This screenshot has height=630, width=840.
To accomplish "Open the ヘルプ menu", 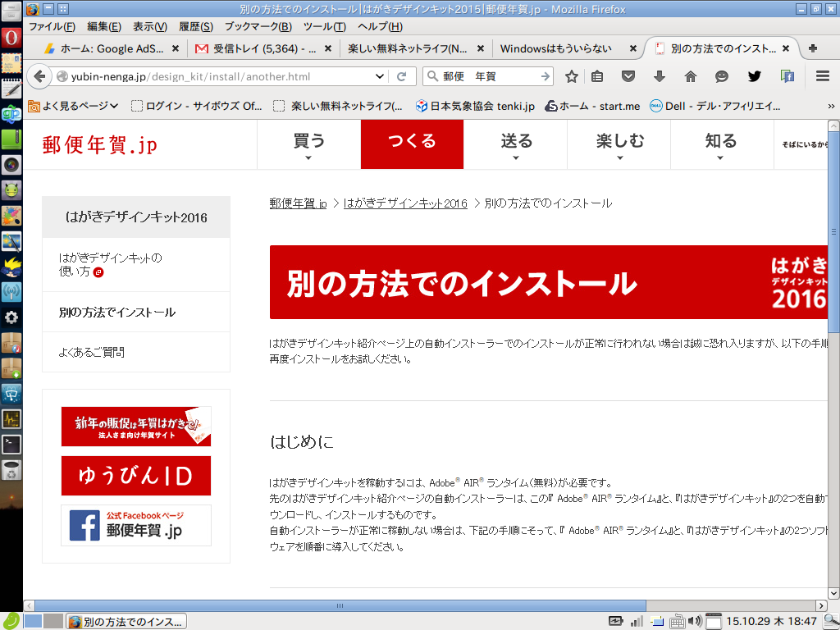I will (x=380, y=26).
